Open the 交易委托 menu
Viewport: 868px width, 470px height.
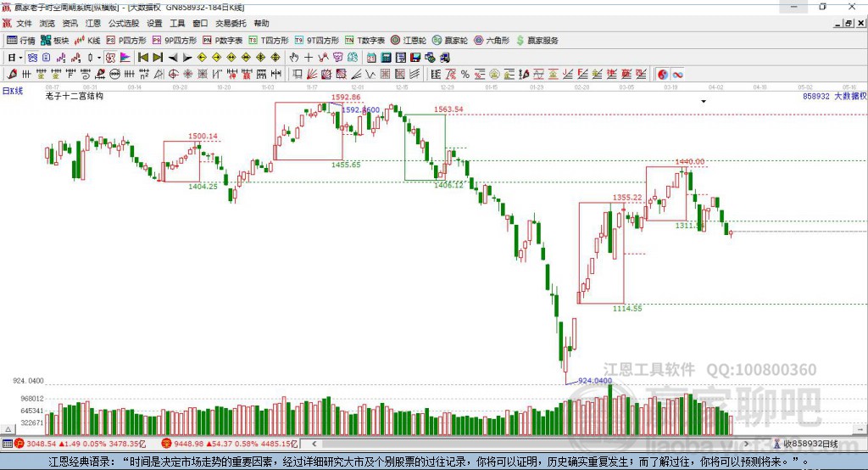pyautogui.click(x=231, y=23)
